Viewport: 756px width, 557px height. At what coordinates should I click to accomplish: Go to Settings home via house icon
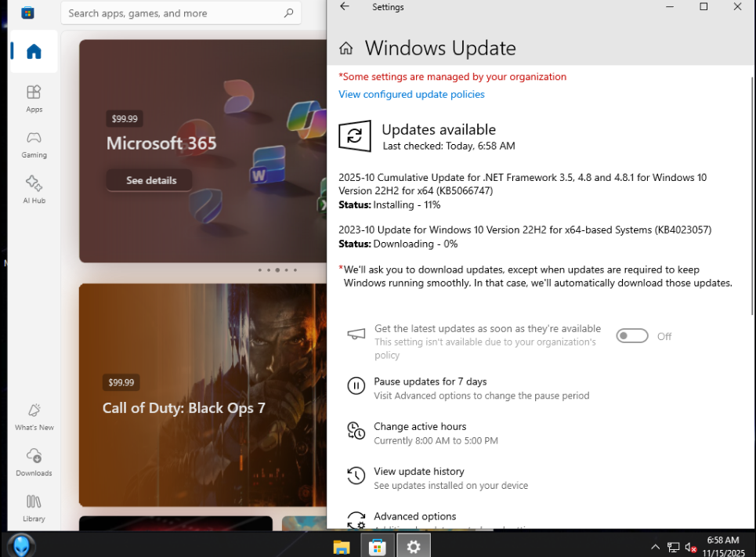coord(345,49)
